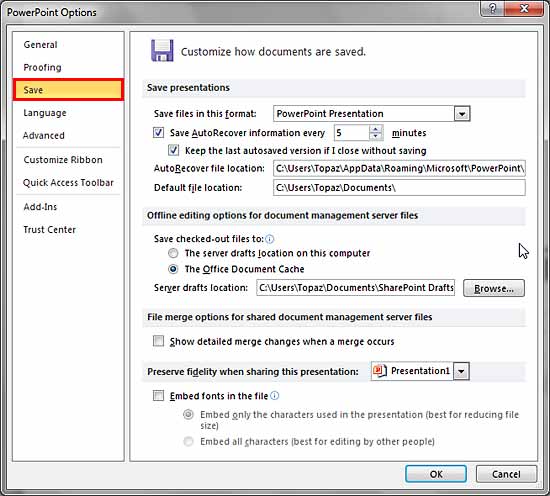Click the Browse button for drafts

click(x=494, y=288)
